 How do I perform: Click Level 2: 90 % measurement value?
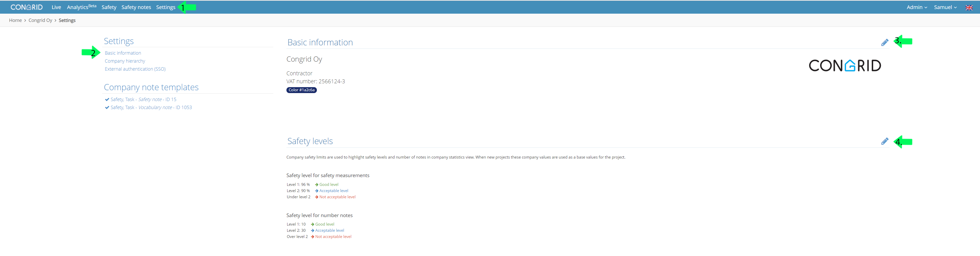coord(298,191)
